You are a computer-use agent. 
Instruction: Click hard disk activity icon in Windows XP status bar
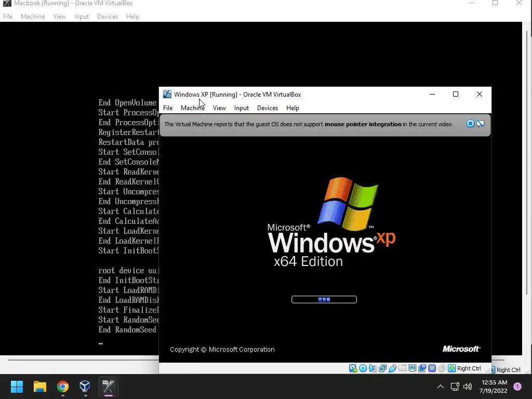[353, 368]
